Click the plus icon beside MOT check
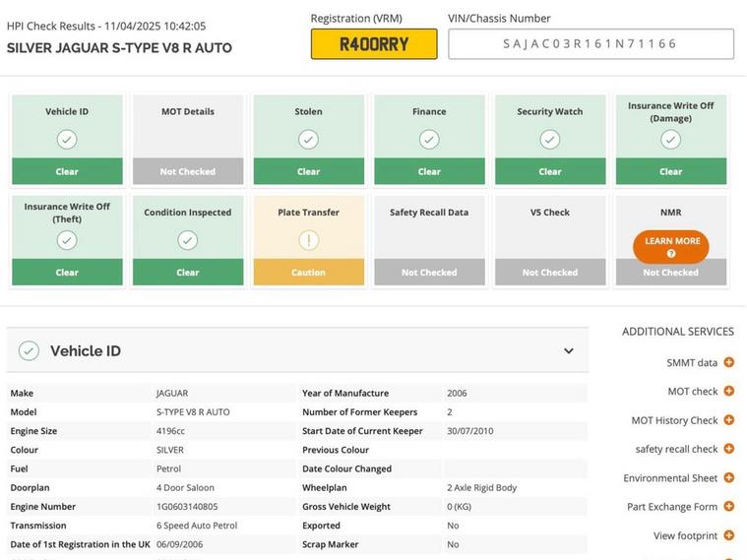 pos(729,391)
